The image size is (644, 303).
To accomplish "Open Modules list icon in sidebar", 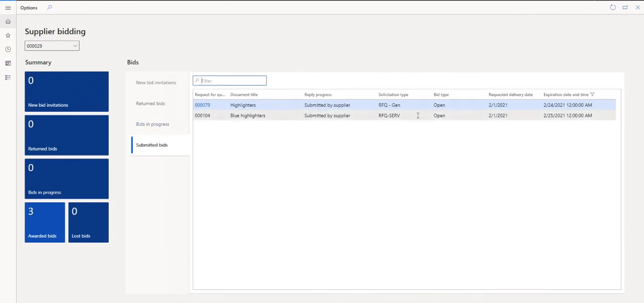I will pyautogui.click(x=8, y=78).
